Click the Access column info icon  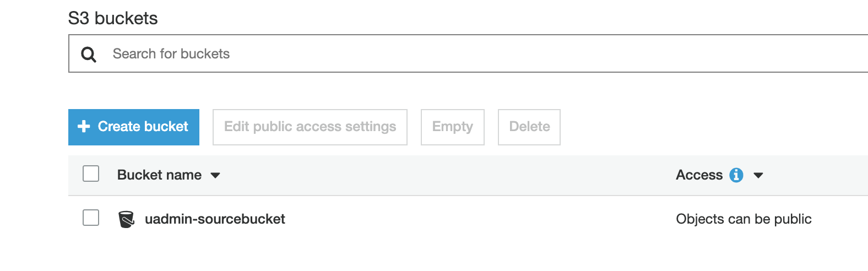[736, 175]
